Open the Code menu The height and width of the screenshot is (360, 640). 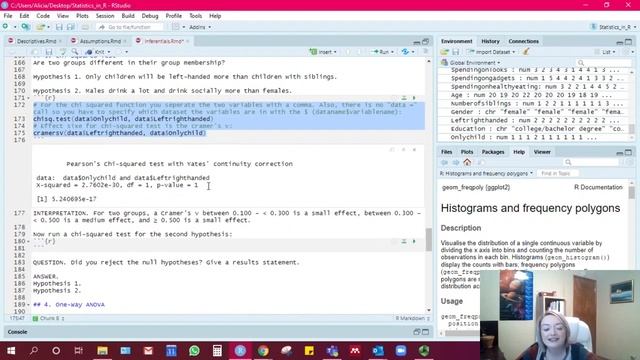(43, 16)
